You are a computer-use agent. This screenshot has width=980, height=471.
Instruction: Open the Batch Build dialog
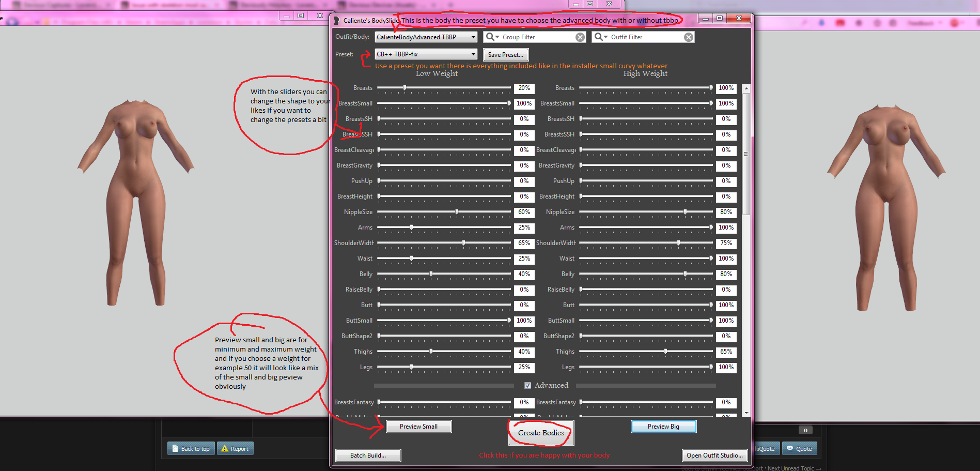[x=368, y=455]
